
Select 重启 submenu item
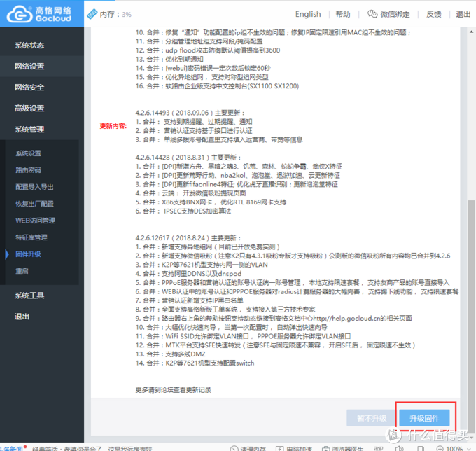pyautogui.click(x=22, y=271)
